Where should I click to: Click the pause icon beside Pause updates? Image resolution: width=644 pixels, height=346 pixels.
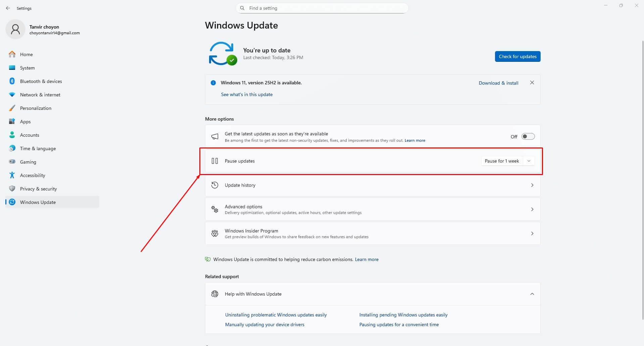(x=215, y=161)
